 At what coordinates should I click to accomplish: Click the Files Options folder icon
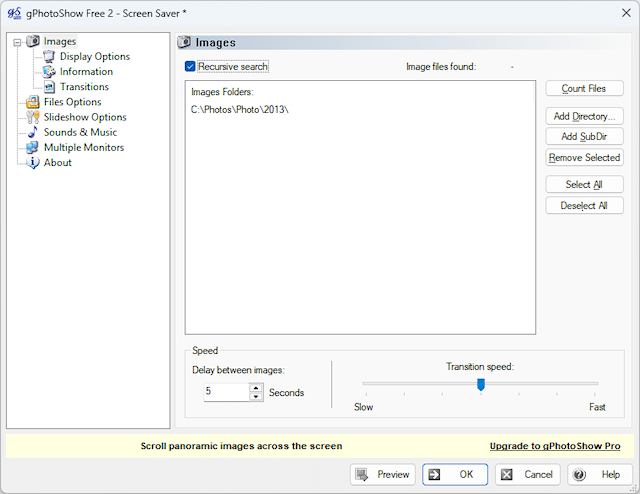[x=33, y=102]
